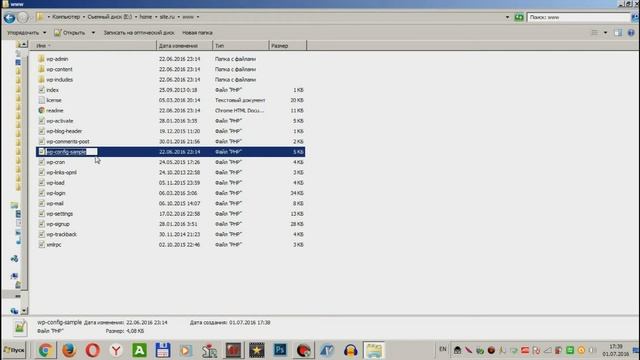Click the index PHP file icon
This screenshot has width=640, height=360.
point(41,90)
